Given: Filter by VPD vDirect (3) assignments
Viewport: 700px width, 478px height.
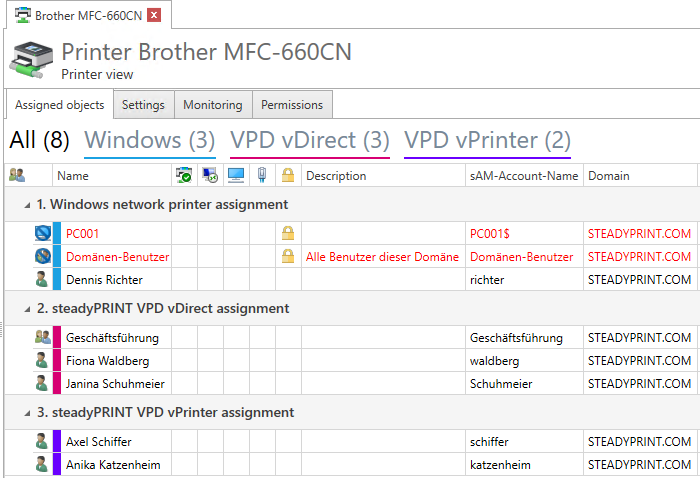Looking at the screenshot, I should pyautogui.click(x=310, y=140).
